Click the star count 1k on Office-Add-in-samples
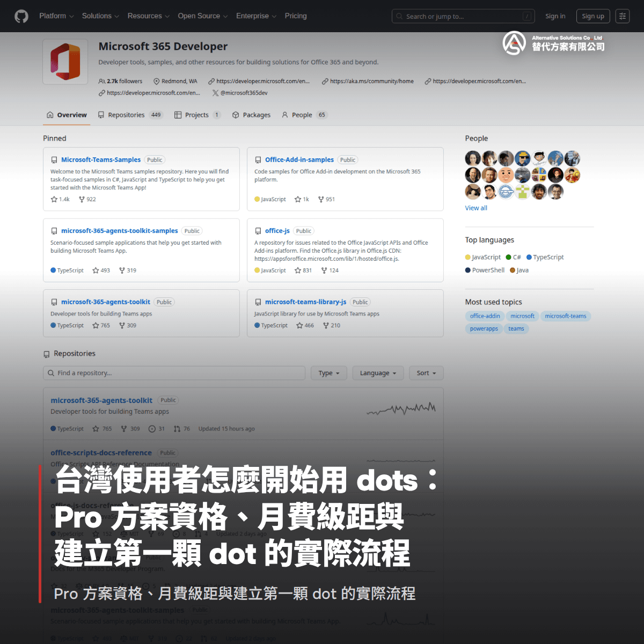Screen dimensions: 644x644 click(302, 199)
